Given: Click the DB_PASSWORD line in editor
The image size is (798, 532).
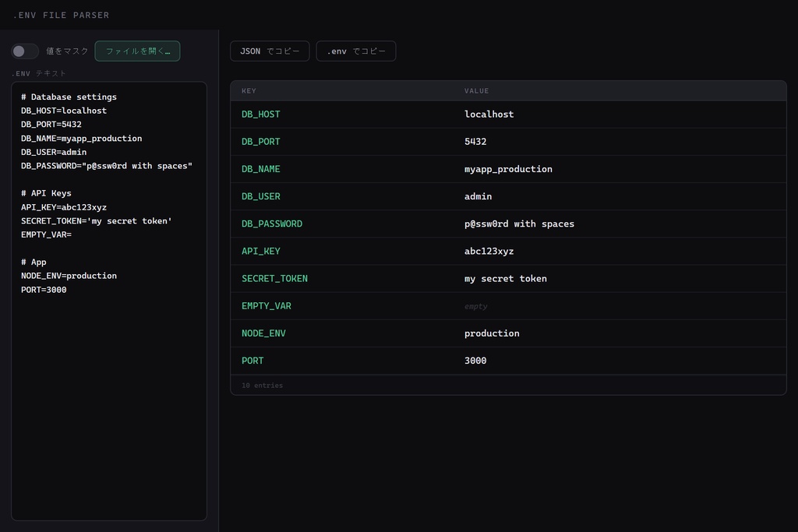Looking at the screenshot, I should pyautogui.click(x=106, y=166).
